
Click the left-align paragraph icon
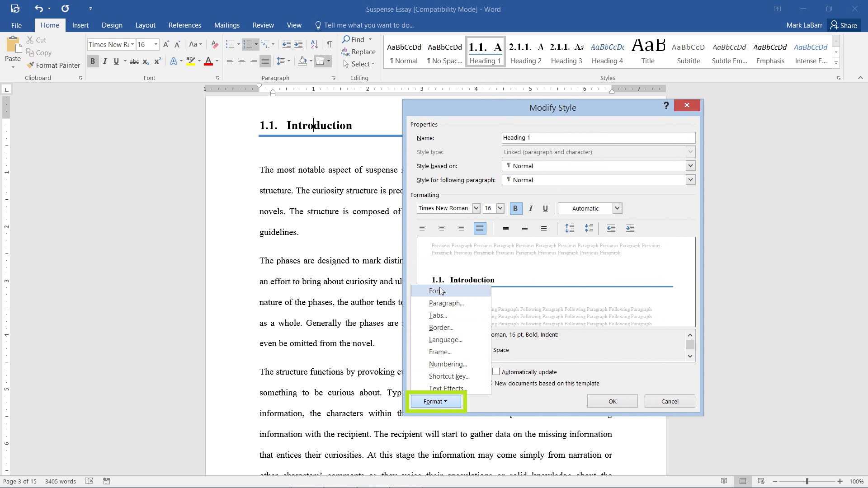422,229
